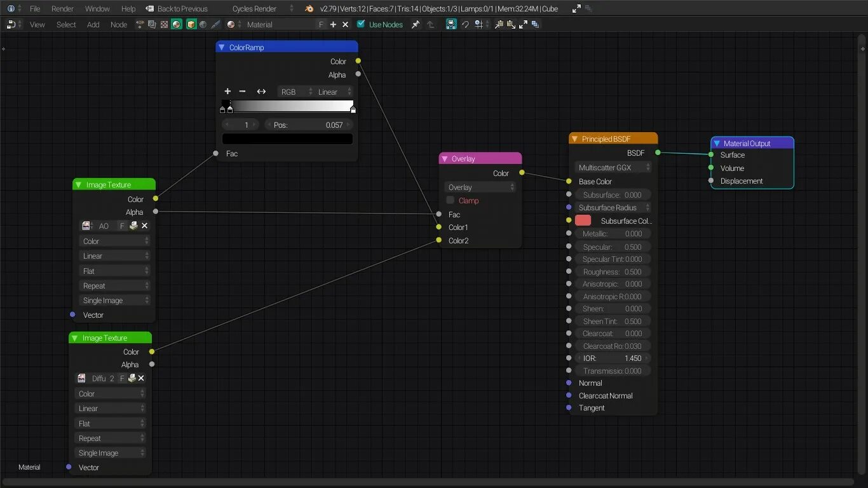This screenshot has width=868, height=488.
Task: Collapse the Principled BSDF node
Action: pos(574,139)
